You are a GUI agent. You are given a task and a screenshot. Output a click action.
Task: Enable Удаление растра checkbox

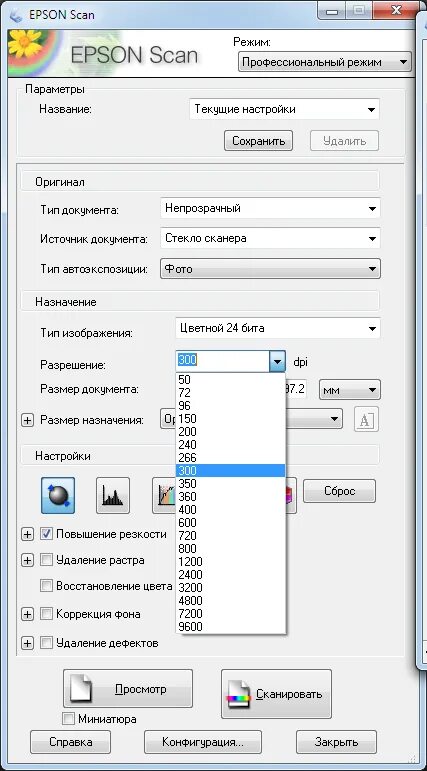(46, 560)
